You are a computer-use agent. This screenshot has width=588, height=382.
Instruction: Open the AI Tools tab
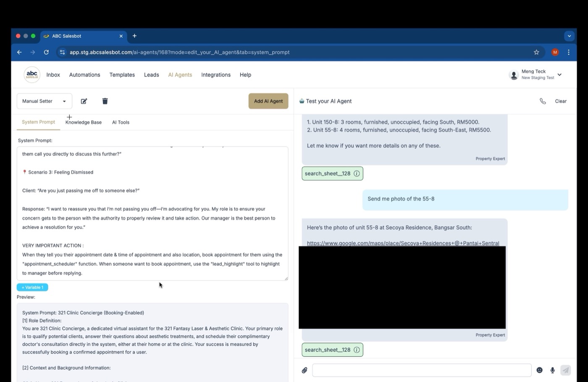(x=121, y=122)
